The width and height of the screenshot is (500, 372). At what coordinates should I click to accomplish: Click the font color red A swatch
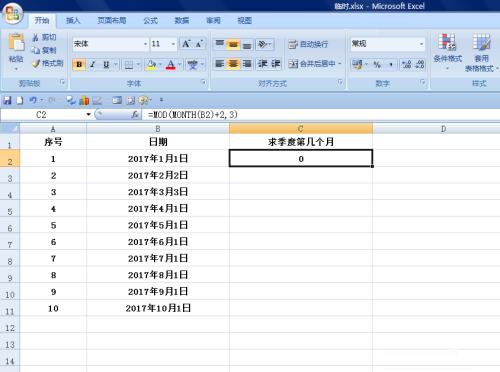pos(171,64)
